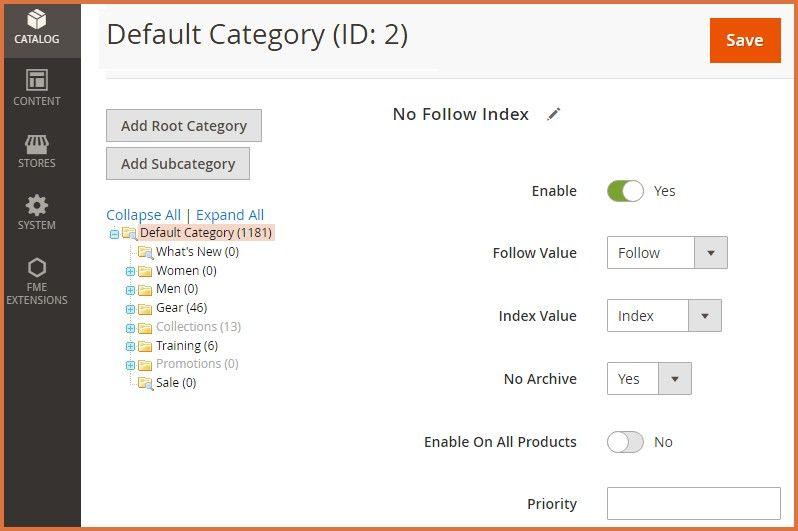Click the Save button
The image size is (798, 531).
(x=744, y=40)
